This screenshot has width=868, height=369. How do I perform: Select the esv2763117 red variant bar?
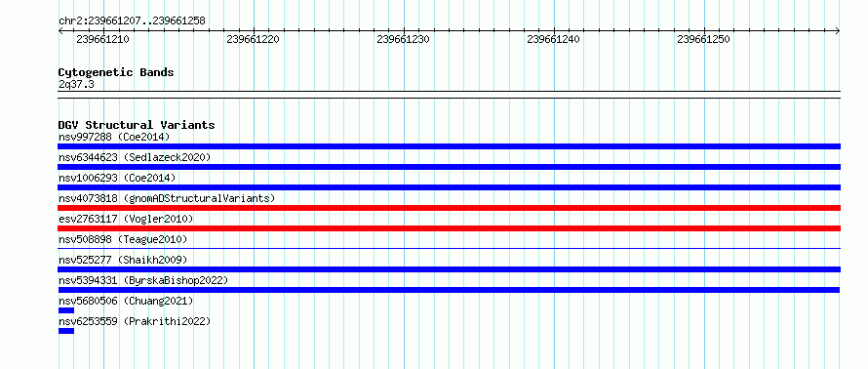click(449, 228)
